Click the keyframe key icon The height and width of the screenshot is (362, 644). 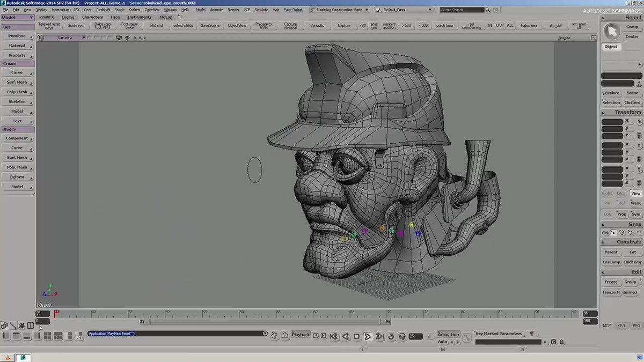(x=467, y=337)
